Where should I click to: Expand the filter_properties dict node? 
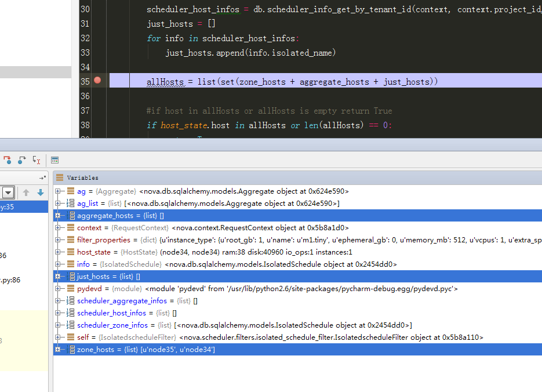[x=58, y=239]
